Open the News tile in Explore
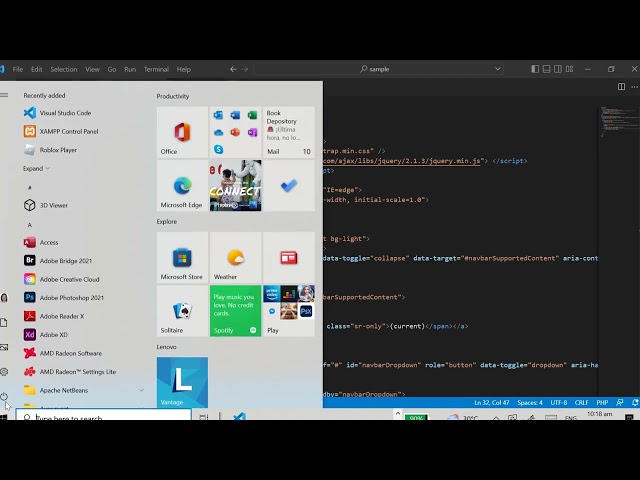 coord(289,258)
